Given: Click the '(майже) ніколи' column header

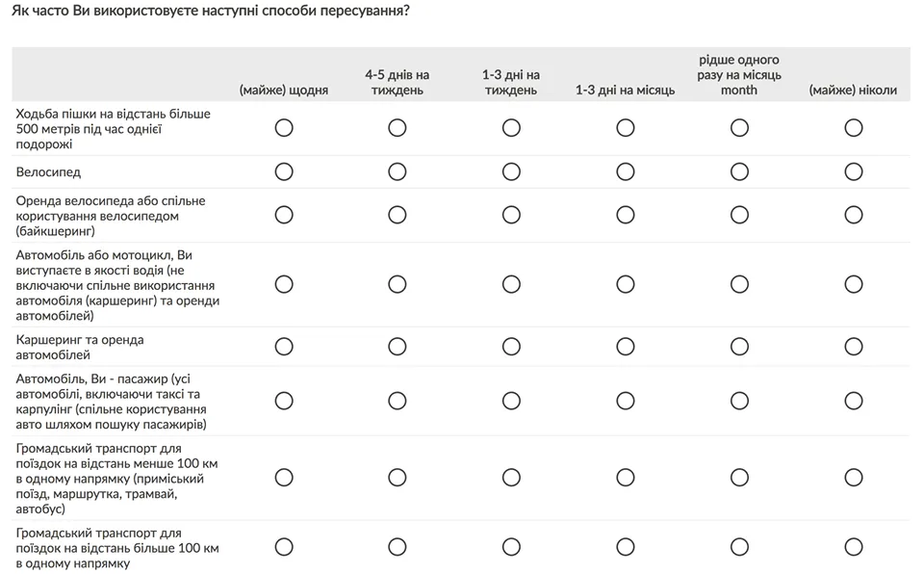Looking at the screenshot, I should (x=853, y=91).
